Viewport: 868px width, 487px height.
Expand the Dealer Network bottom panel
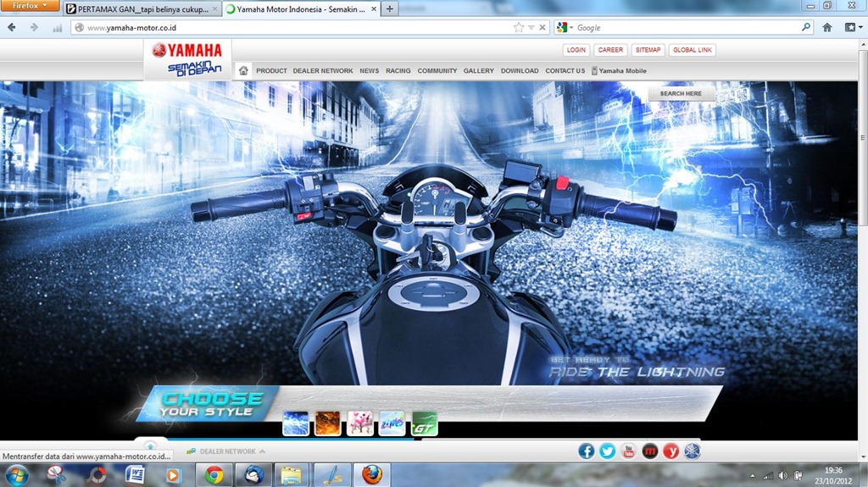[225, 451]
